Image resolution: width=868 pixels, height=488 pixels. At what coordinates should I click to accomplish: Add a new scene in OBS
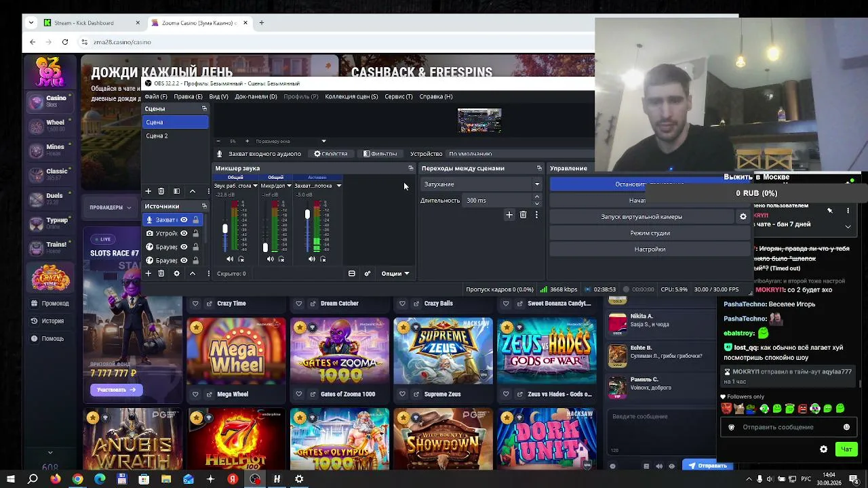tap(148, 191)
